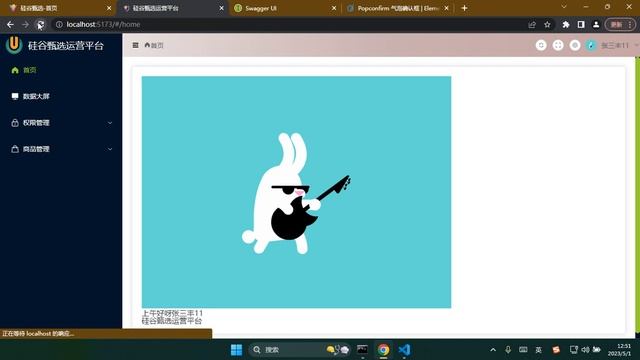Open the settings circle button in header

(575, 45)
